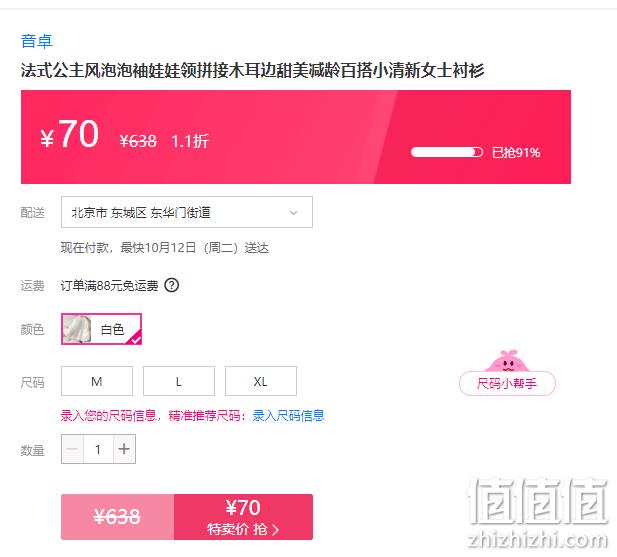
Task: Open the 北京市 东城区 东华门街道 address selector
Action: pos(187,212)
